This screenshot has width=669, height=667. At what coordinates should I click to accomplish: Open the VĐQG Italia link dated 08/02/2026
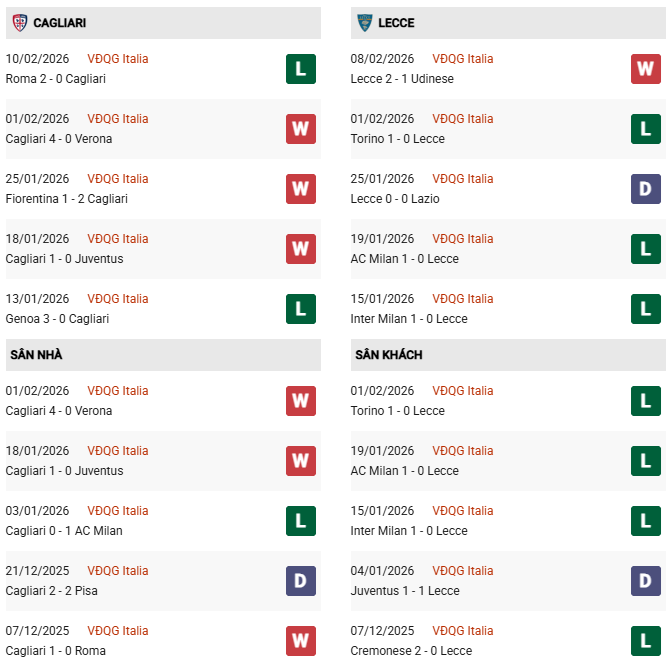pyautogui.click(x=463, y=59)
